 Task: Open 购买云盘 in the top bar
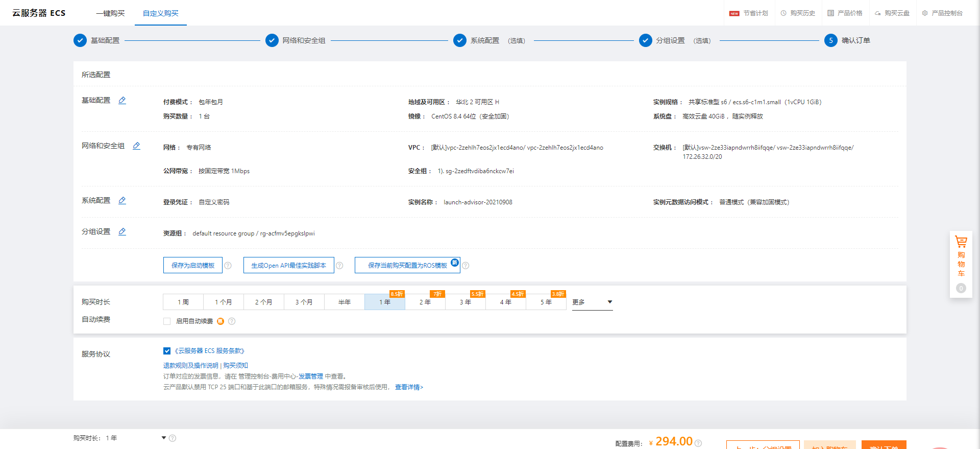pos(892,13)
